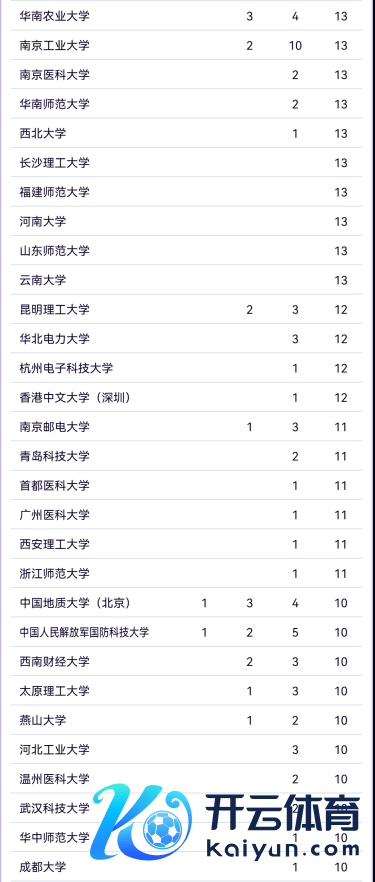Click the 华北电力大学 university name
Image resolution: width=375 pixels, height=882 pixels.
click(55, 339)
